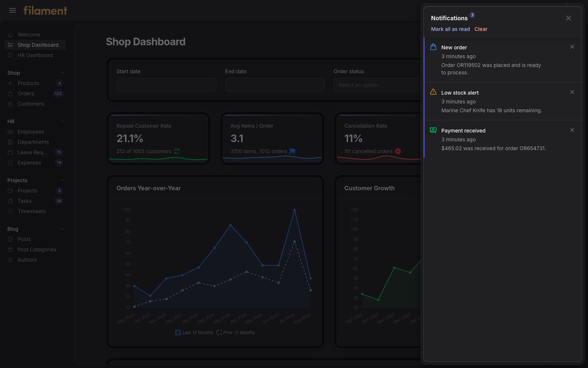Open Departments in sidebar
This screenshot has height=368, width=588.
coord(35,142)
